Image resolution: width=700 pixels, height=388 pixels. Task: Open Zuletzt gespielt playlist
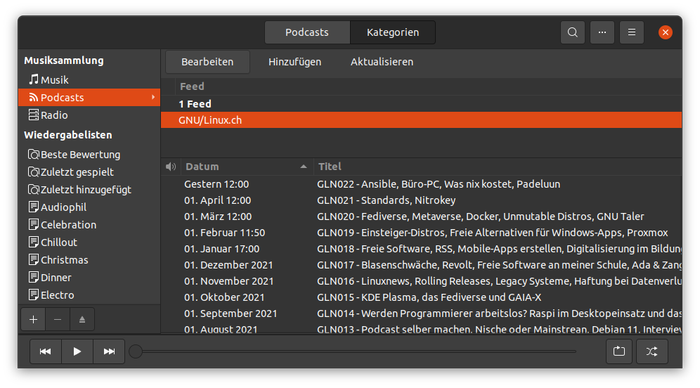[89, 172]
